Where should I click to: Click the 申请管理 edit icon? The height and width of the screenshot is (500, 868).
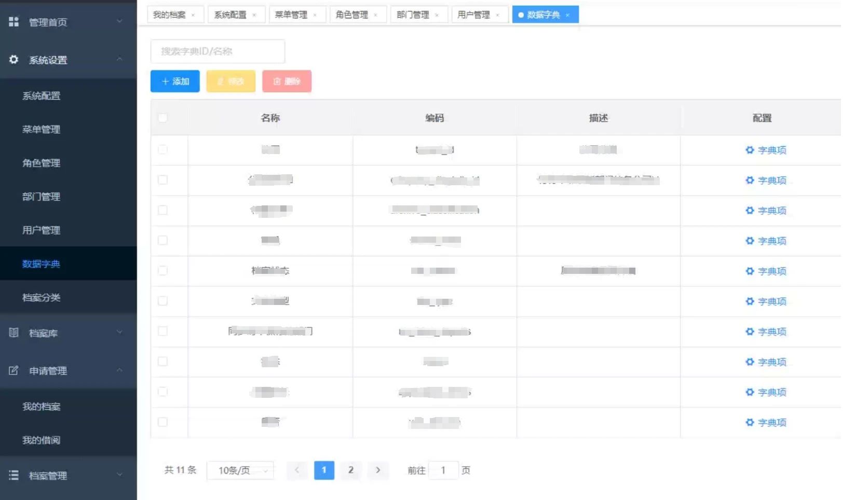click(14, 370)
